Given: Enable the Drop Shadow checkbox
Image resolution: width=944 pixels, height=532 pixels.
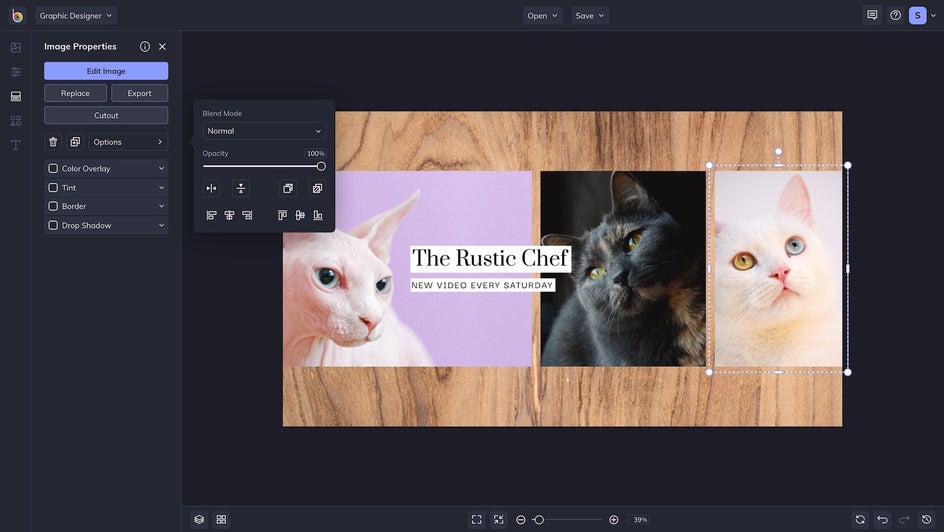Looking at the screenshot, I should [53, 225].
